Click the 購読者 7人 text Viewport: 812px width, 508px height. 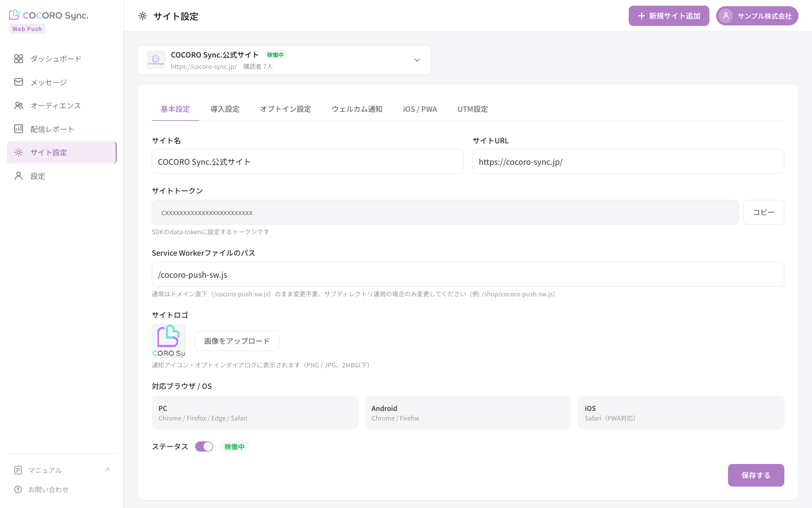pos(258,67)
